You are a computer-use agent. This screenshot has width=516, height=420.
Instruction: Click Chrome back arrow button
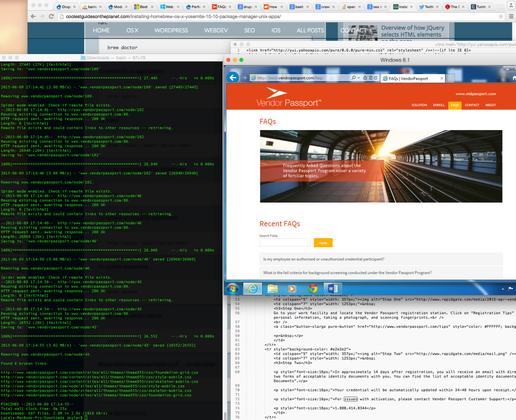pyautogui.click(x=33, y=17)
